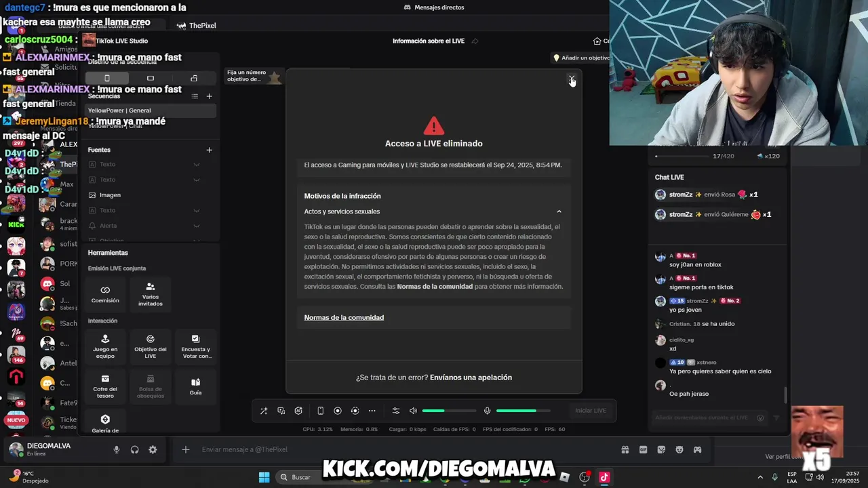Adjust the speaker volume slider

pos(449,411)
